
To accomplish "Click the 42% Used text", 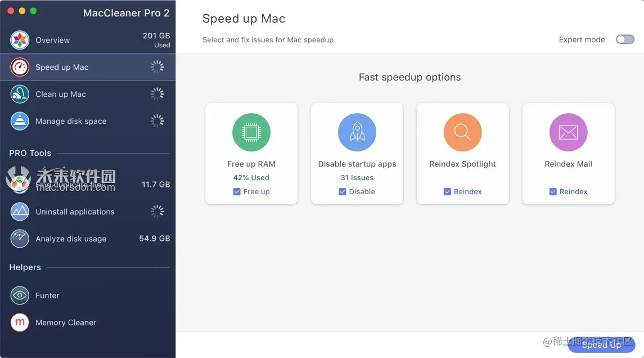I will 251,177.
